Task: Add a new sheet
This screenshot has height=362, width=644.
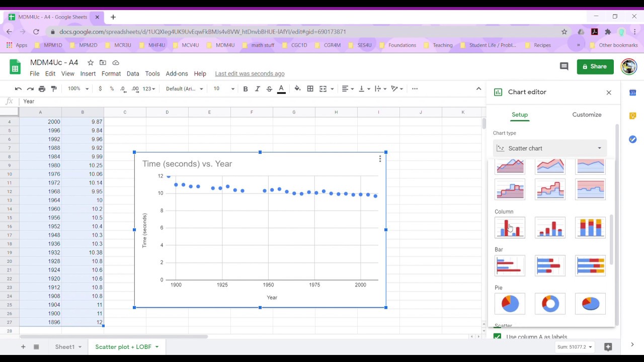Action: pos(23,347)
